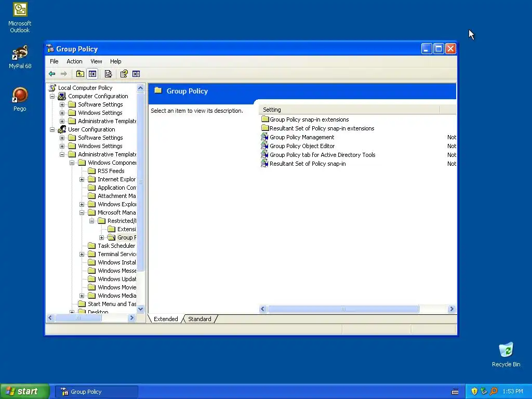Click the Group Policy Object Editor icon
The width and height of the screenshot is (532, 399).
coord(264,146)
